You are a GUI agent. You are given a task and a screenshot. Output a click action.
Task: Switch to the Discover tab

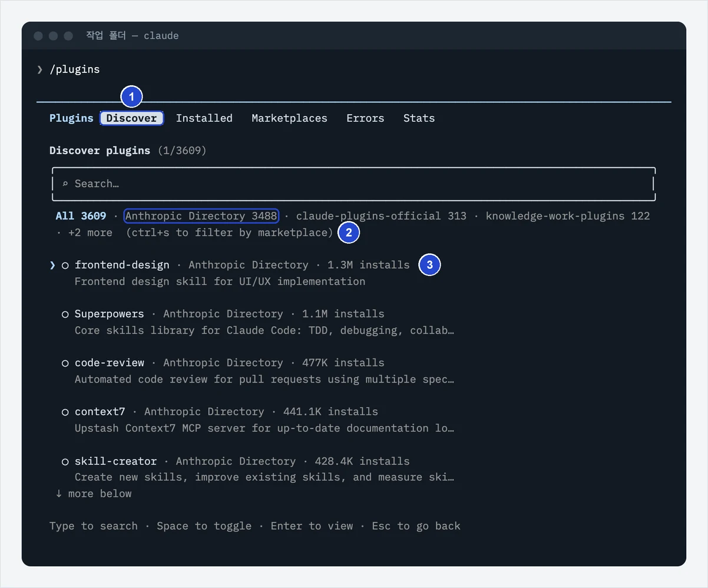click(132, 118)
